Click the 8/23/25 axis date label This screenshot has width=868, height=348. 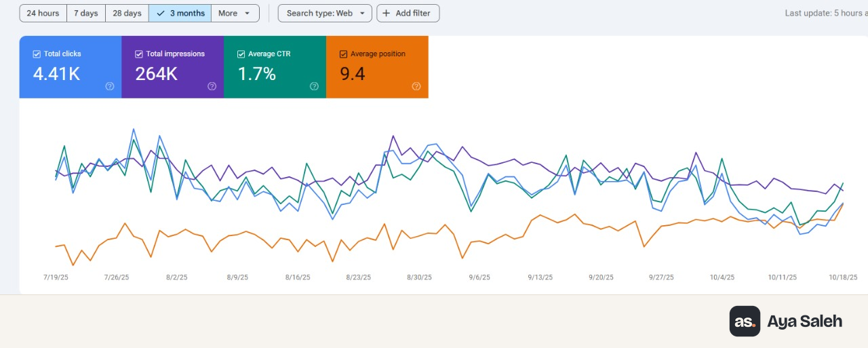point(358,277)
